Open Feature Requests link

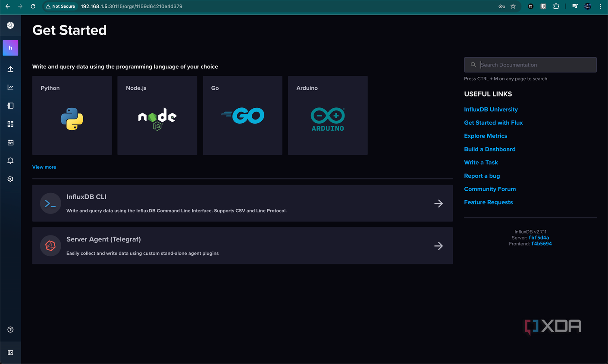(489, 202)
